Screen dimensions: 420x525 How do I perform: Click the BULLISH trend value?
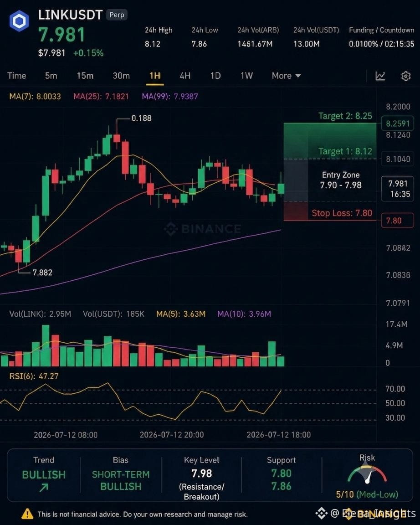tap(44, 475)
